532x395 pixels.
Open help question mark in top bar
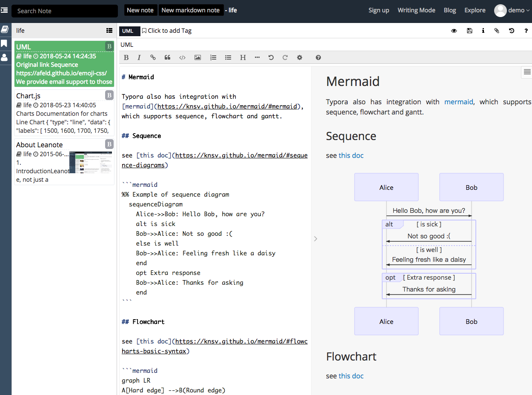click(526, 31)
